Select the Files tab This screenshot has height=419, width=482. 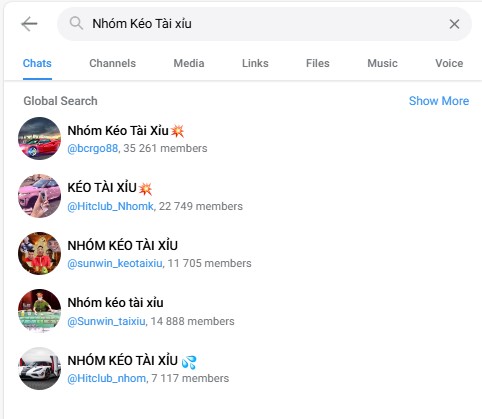click(x=318, y=63)
